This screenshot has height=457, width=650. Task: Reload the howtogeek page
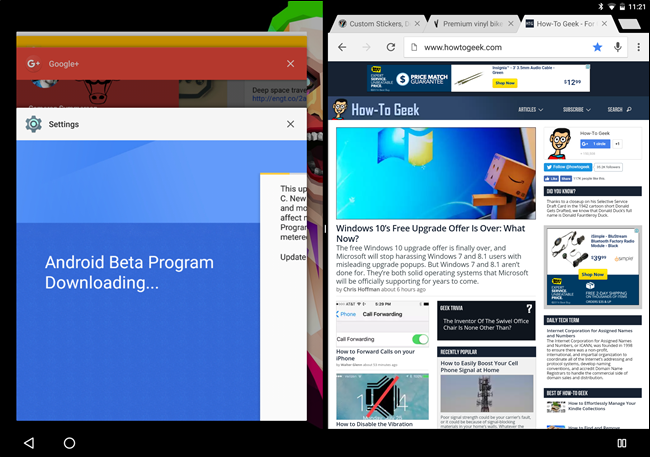391,47
